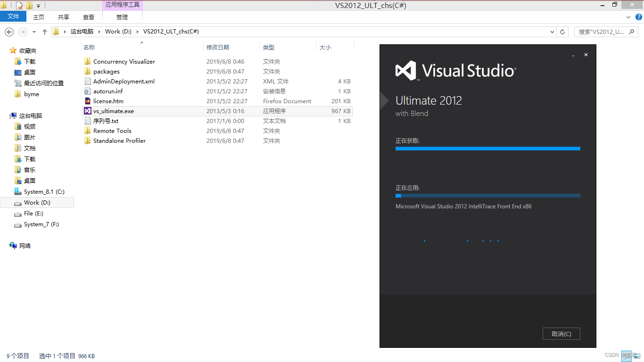Click the 201 KB size of license.htm
The height and width of the screenshot is (362, 644).
click(x=341, y=101)
